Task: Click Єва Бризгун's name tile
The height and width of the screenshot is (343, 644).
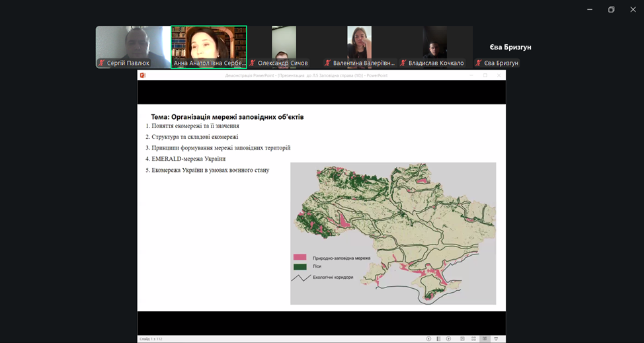Action: click(x=510, y=47)
